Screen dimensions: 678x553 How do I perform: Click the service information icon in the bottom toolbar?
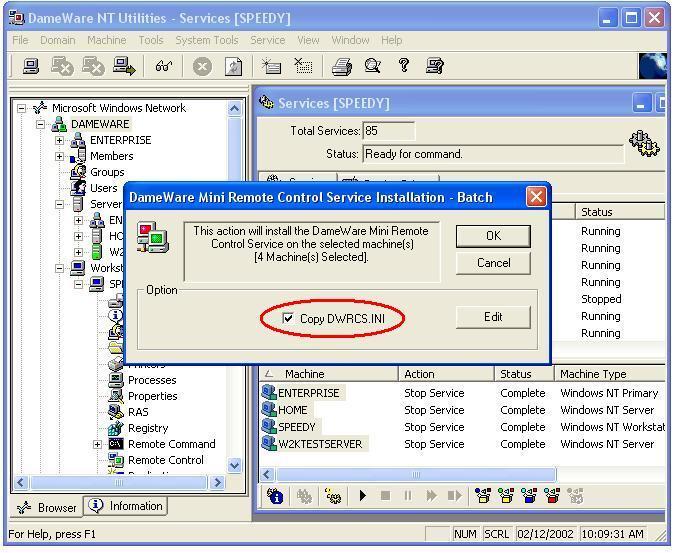(275, 496)
